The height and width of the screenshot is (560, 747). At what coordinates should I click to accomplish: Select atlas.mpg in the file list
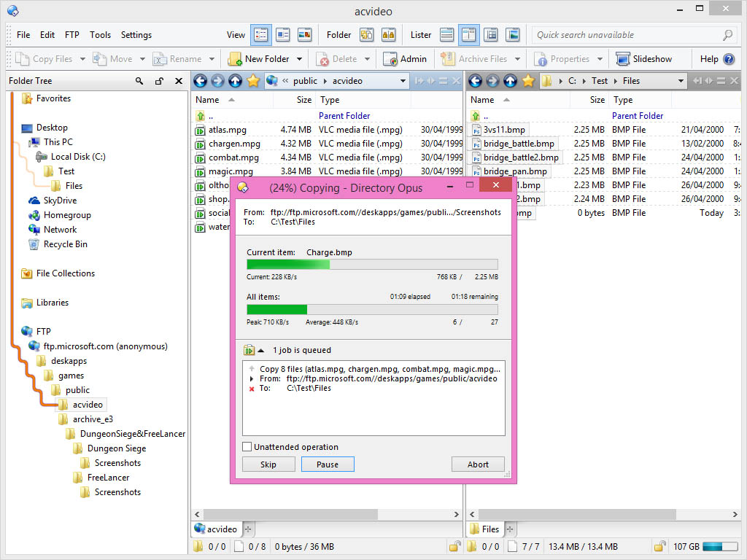tap(228, 130)
